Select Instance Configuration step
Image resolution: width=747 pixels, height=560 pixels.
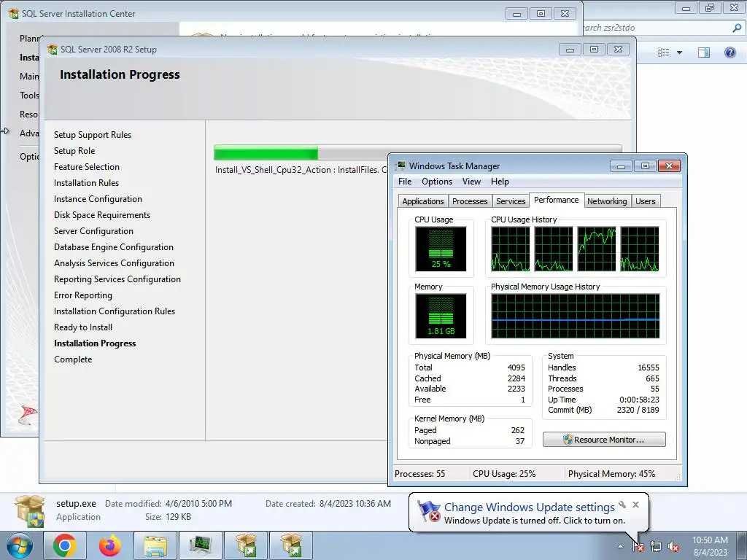(x=98, y=199)
